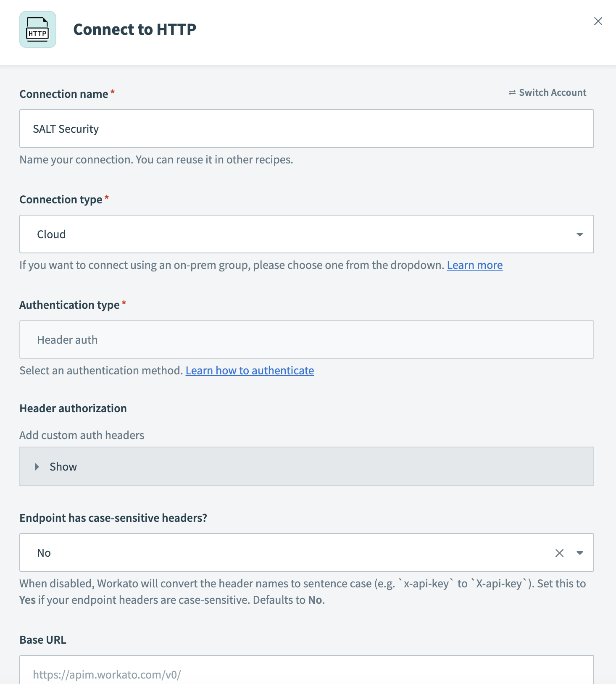Close the Connect to HTTP dialog
Viewport: 616px width, 684px height.
click(598, 21)
